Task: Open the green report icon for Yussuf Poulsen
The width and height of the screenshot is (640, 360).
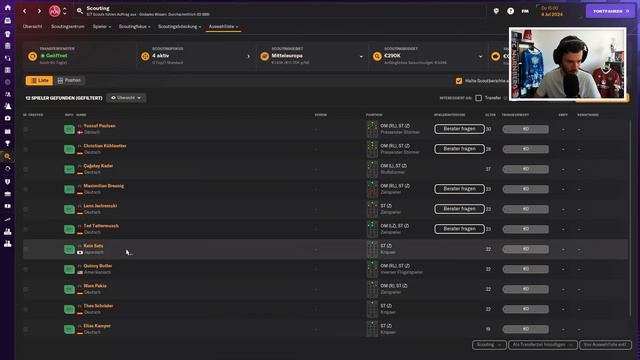Action: coord(69,129)
